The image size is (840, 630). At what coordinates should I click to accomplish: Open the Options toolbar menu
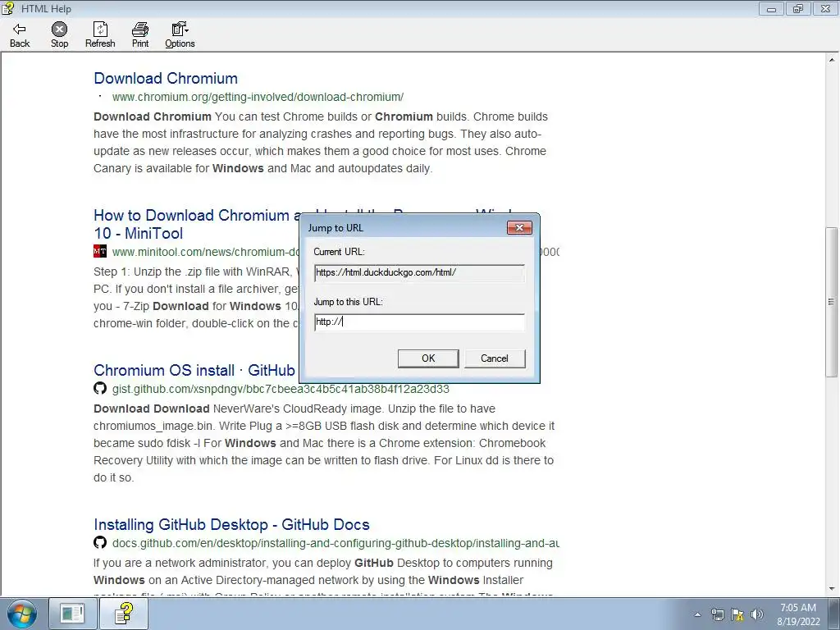(x=180, y=35)
